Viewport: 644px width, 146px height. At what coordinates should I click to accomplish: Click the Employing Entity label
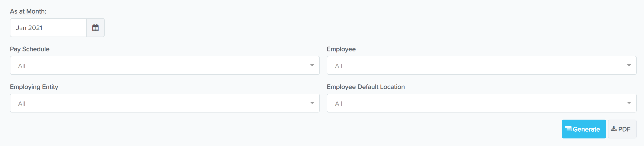coord(34,87)
